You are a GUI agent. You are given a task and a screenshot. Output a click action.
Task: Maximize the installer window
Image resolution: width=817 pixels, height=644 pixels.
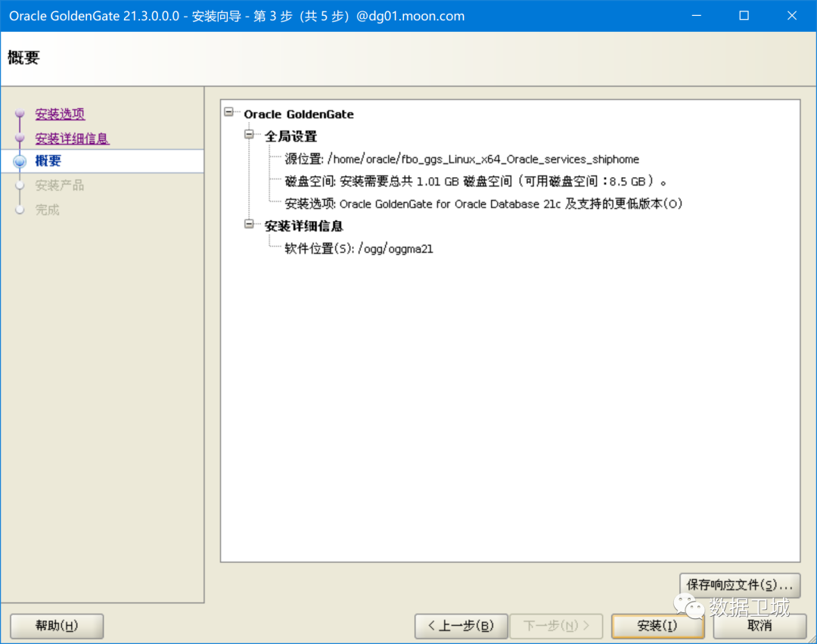[744, 16]
